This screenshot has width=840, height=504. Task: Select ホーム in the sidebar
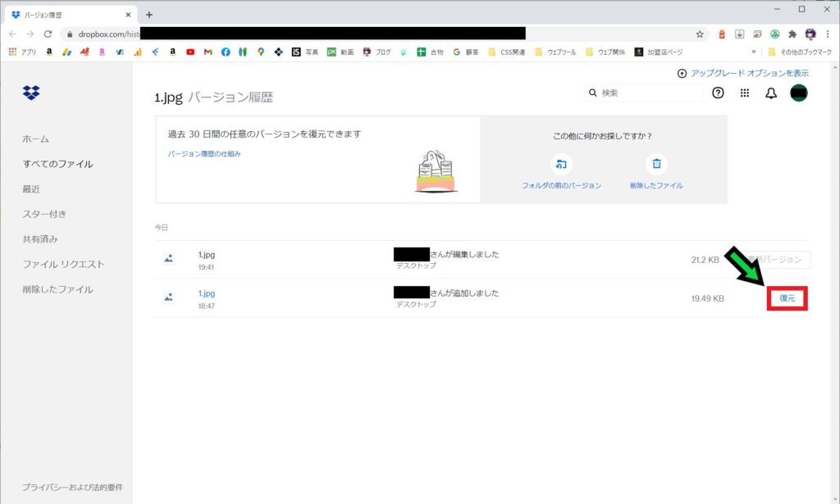point(36,139)
